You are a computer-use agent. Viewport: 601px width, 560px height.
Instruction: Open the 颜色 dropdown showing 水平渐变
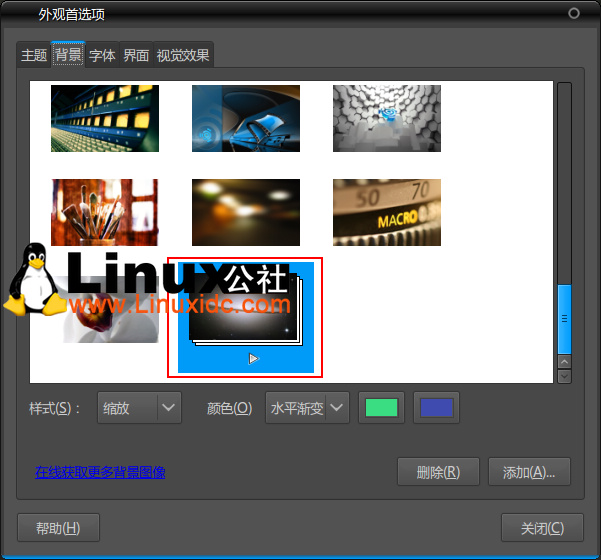307,408
